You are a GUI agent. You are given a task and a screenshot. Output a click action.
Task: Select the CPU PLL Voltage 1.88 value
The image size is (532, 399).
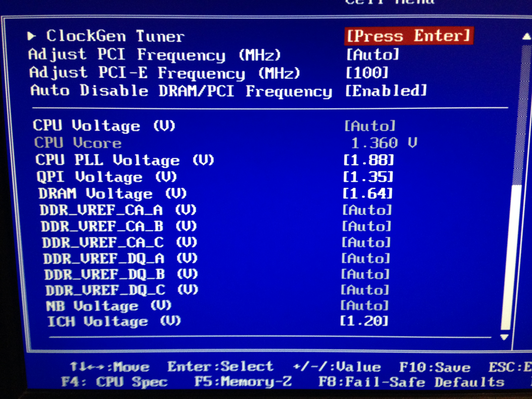coord(369,160)
